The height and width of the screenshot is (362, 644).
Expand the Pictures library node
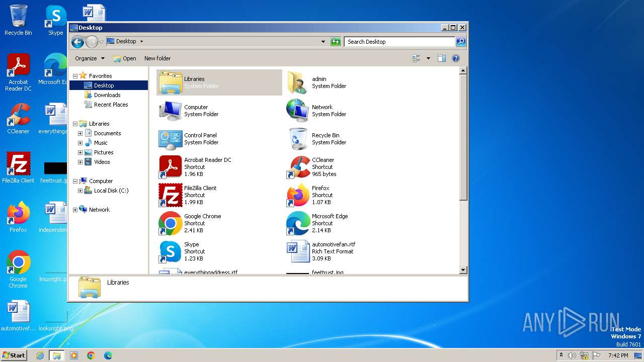click(x=80, y=152)
